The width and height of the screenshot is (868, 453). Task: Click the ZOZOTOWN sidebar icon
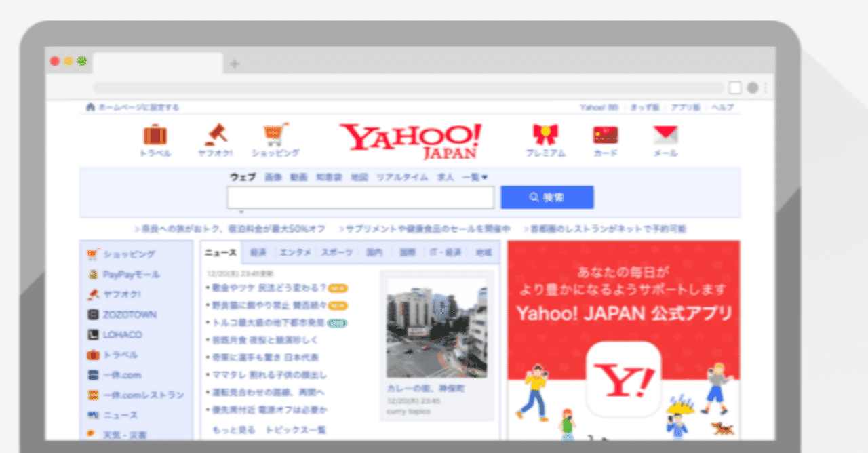(94, 315)
